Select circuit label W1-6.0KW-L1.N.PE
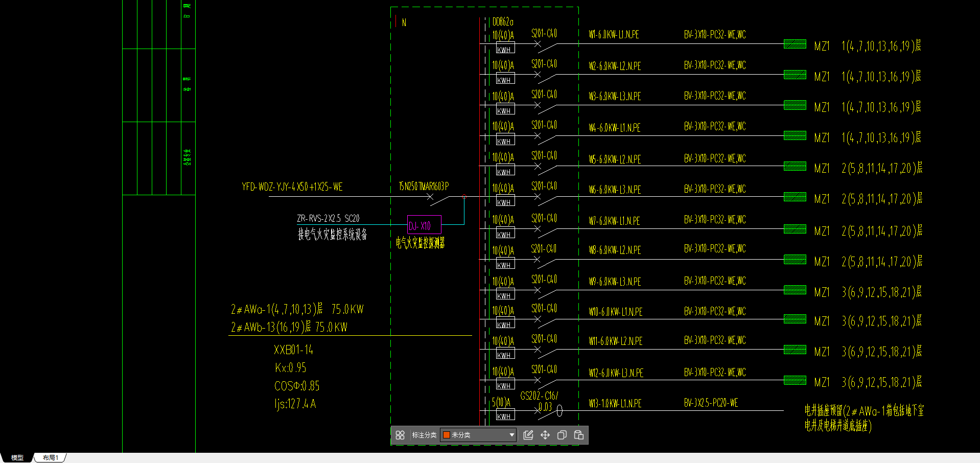Screen dimensions: 980x463 point(614,35)
